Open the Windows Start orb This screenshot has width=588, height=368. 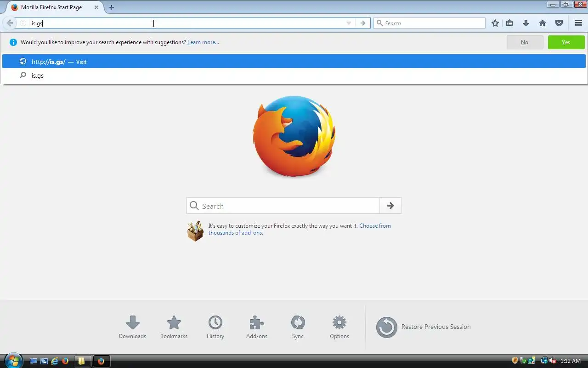pos(13,361)
